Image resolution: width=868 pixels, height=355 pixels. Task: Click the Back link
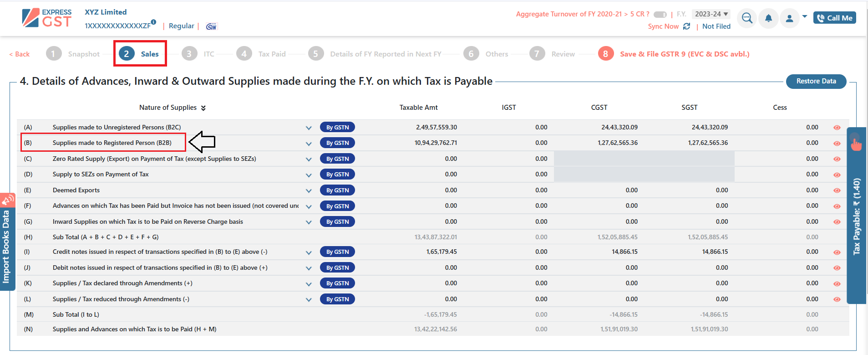19,54
